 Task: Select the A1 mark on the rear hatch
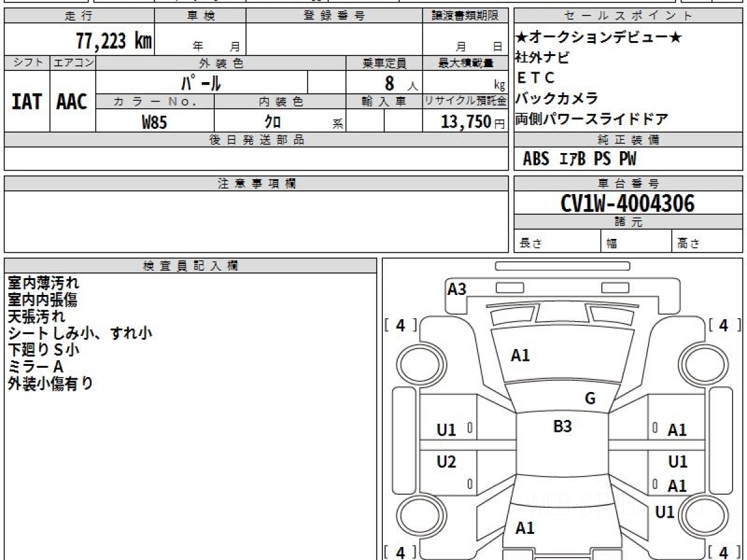[x=525, y=529]
